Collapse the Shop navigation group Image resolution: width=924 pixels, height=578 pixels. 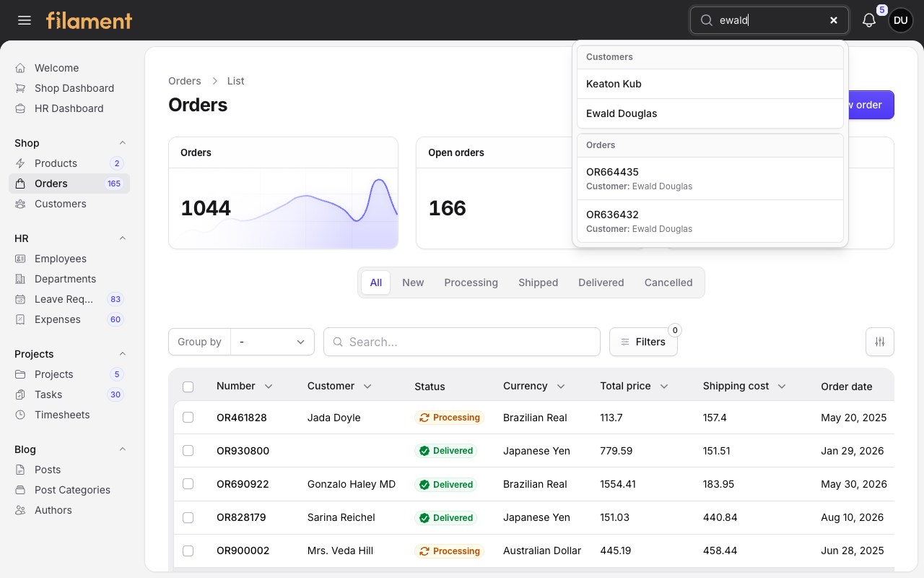tap(123, 143)
